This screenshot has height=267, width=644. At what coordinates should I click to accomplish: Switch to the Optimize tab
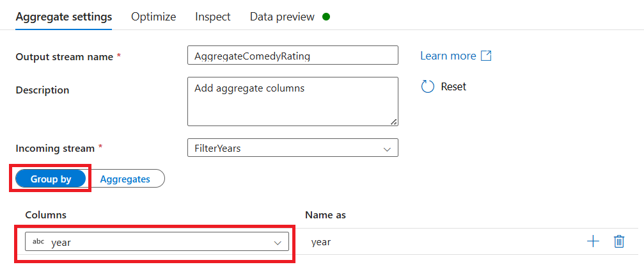153,17
